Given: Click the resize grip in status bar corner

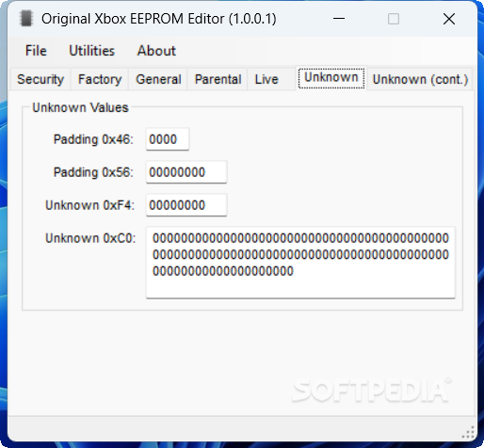Looking at the screenshot, I should [x=468, y=433].
